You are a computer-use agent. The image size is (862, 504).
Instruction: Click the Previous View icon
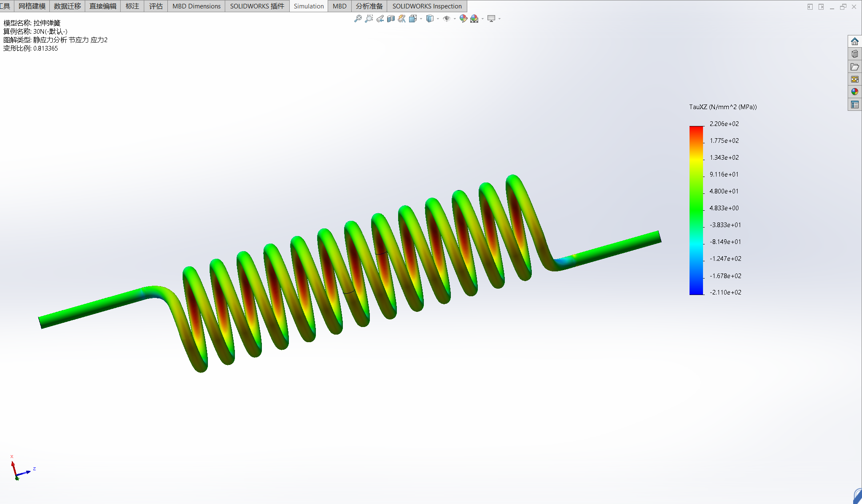pyautogui.click(x=380, y=19)
